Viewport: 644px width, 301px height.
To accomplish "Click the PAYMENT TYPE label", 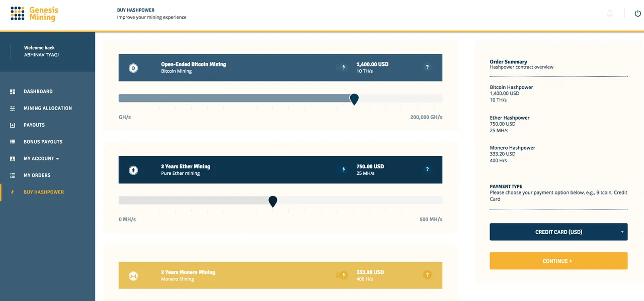I will (x=506, y=186).
